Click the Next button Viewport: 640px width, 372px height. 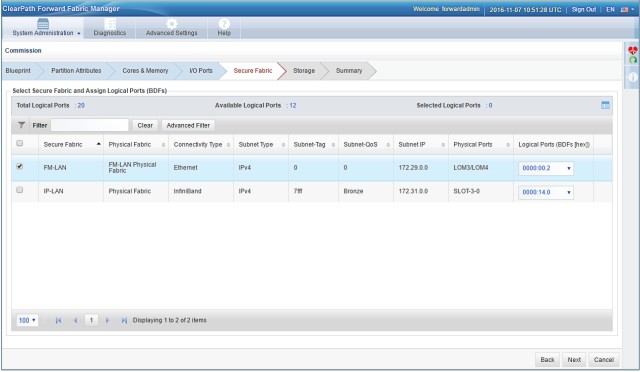click(574, 360)
